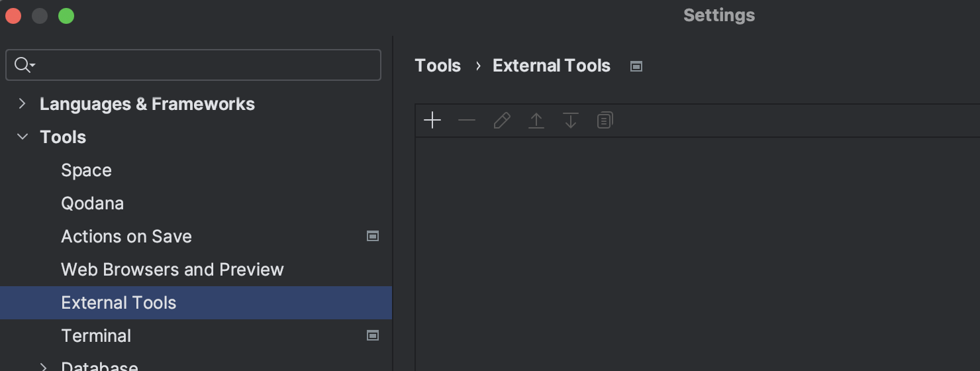
Task: Click project-level icon beside Terminal
Action: pos(373,335)
